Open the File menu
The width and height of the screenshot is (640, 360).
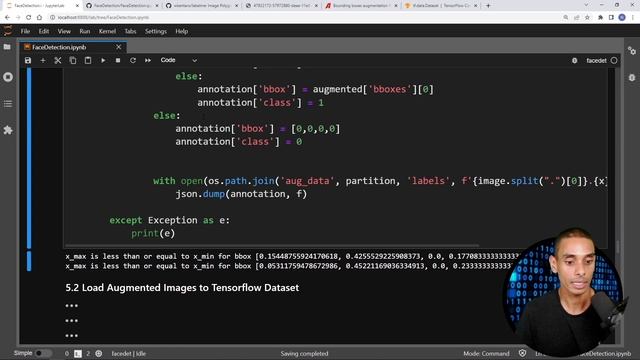click(25, 31)
